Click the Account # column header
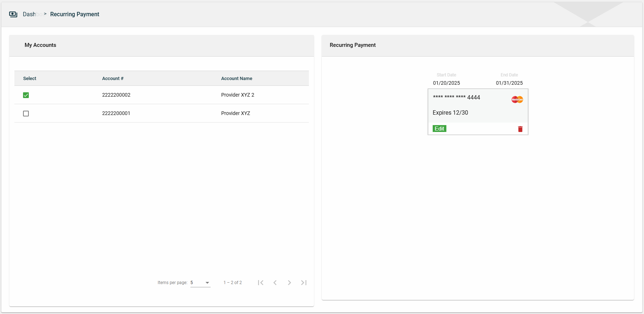 113,79
